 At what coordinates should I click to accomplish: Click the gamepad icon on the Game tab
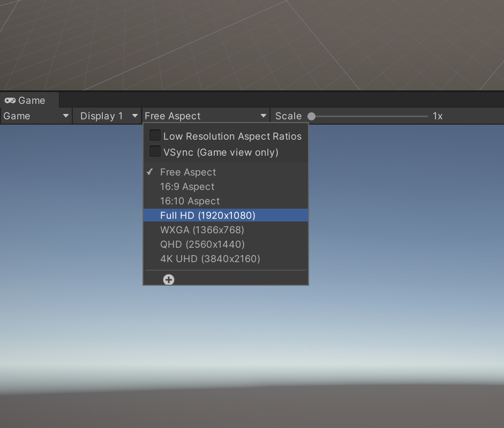coord(10,101)
